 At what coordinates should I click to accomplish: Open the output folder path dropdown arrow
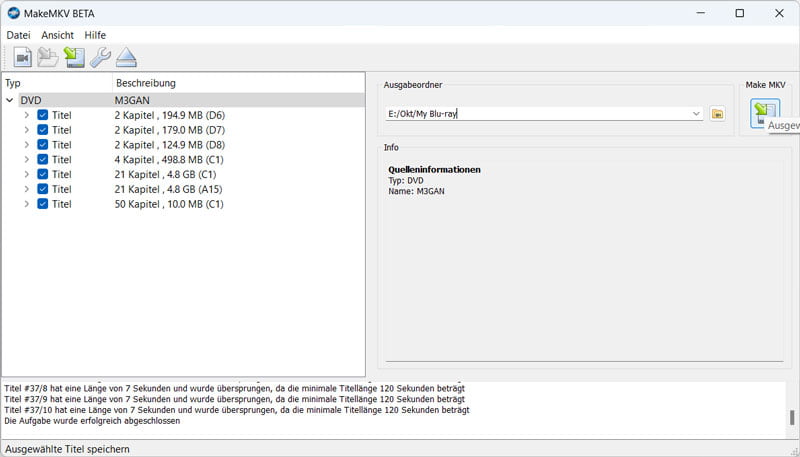tap(696, 114)
